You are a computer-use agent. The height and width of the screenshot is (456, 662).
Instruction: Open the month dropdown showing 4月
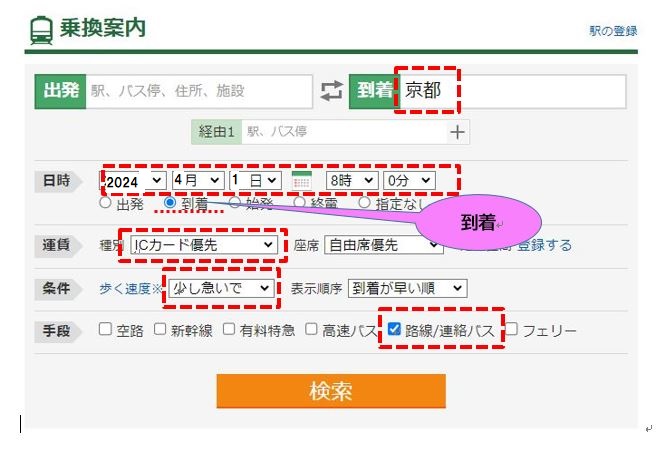[x=198, y=181]
